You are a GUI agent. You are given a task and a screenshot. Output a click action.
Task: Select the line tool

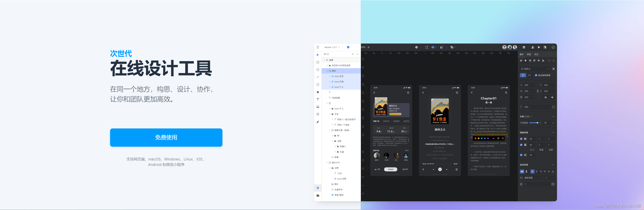pos(318,77)
